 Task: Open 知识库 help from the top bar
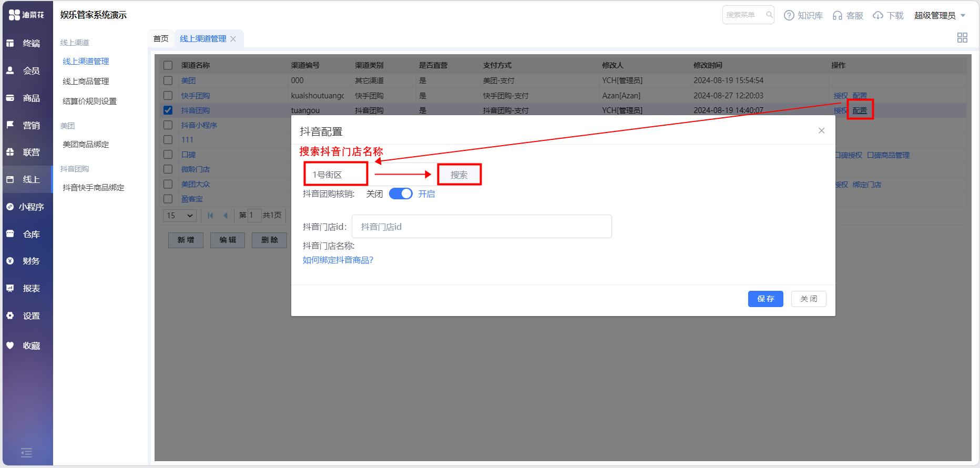pyautogui.click(x=803, y=16)
